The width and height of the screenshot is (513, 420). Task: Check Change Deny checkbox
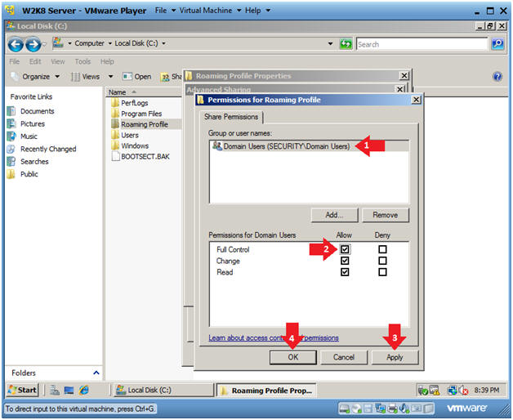382,261
